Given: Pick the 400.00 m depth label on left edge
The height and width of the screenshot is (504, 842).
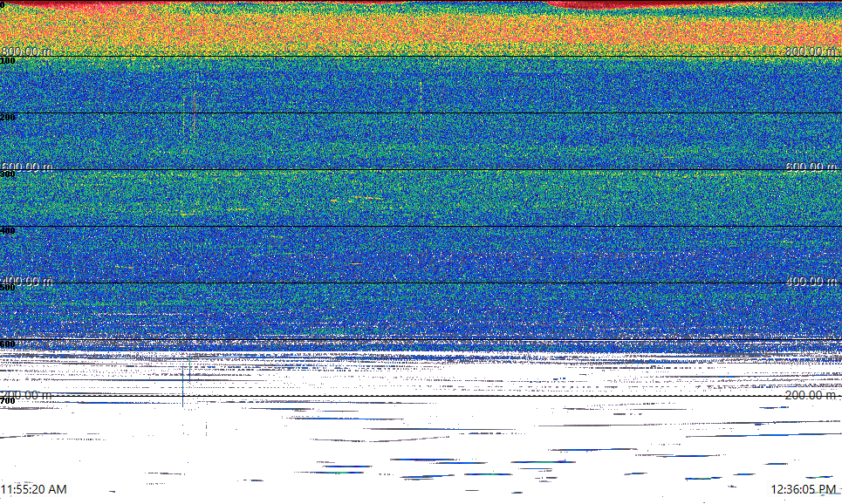Looking at the screenshot, I should tap(26, 282).
